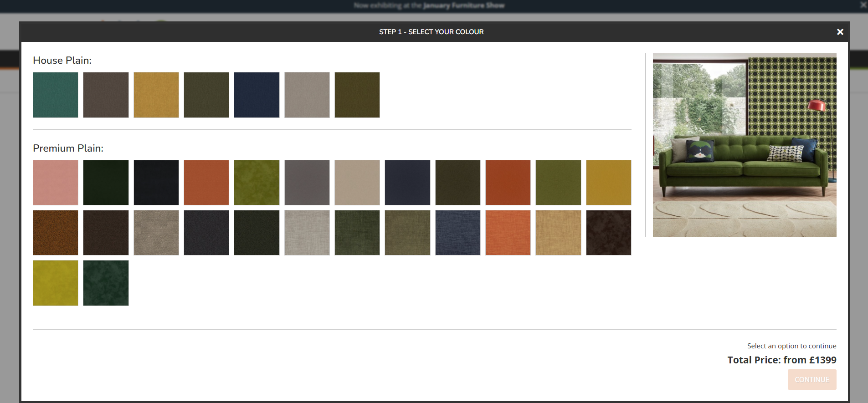This screenshot has height=403, width=868.
Task: Choose the pale grey linen Premium swatch
Action: click(x=307, y=233)
